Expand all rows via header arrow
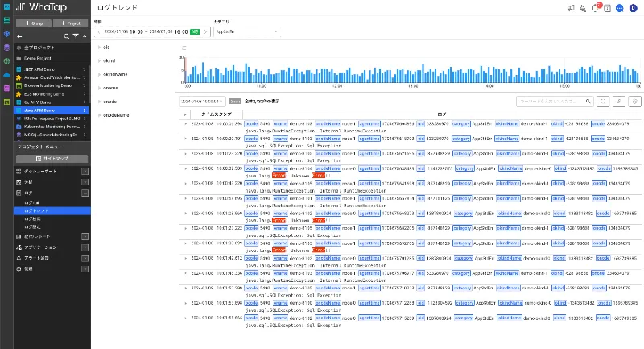644x349 pixels. (x=185, y=114)
